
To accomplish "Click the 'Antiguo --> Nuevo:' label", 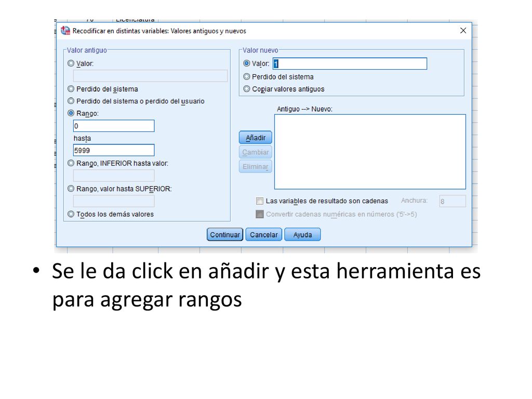I will (x=304, y=109).
